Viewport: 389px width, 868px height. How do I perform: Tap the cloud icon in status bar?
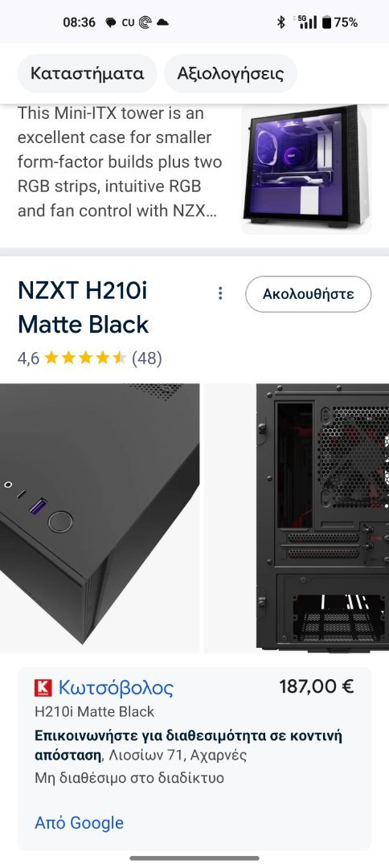(x=162, y=23)
